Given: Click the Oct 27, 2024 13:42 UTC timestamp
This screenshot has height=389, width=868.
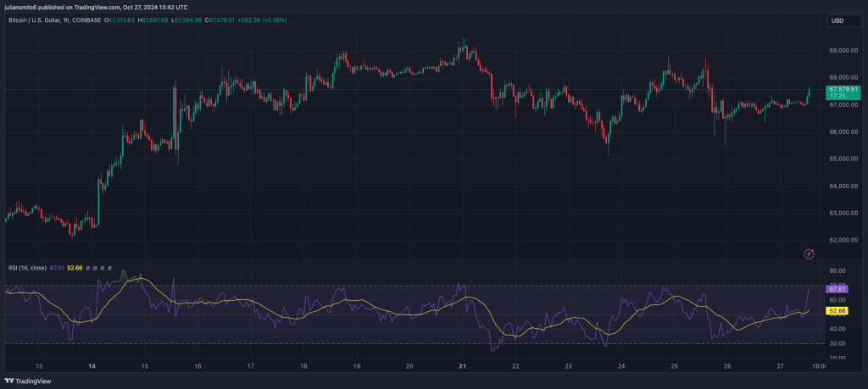Looking at the screenshot, I should pyautogui.click(x=156, y=7).
